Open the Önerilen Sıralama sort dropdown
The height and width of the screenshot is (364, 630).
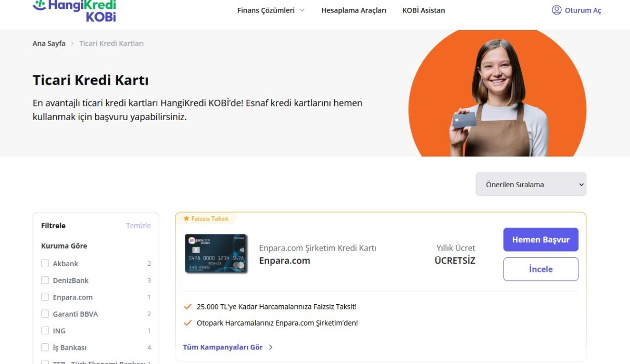point(531,185)
